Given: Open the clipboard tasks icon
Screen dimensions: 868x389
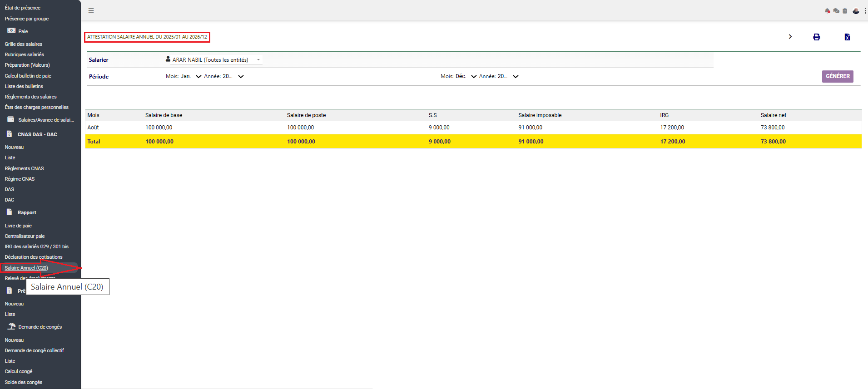Looking at the screenshot, I should (845, 11).
